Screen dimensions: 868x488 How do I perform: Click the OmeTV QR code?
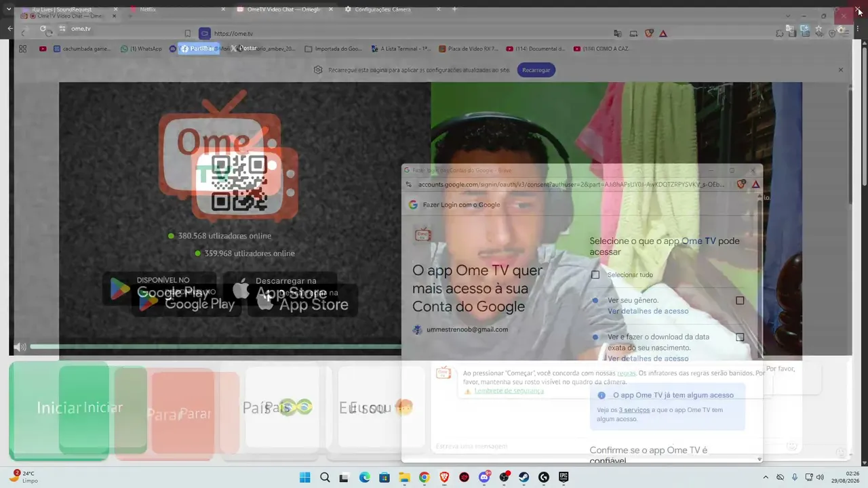pyautogui.click(x=239, y=183)
